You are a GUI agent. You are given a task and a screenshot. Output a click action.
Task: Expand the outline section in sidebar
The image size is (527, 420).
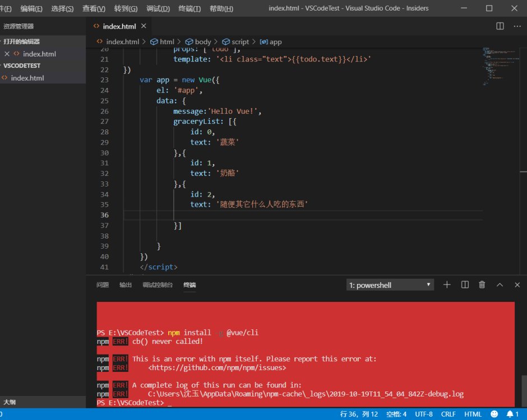click(10, 402)
